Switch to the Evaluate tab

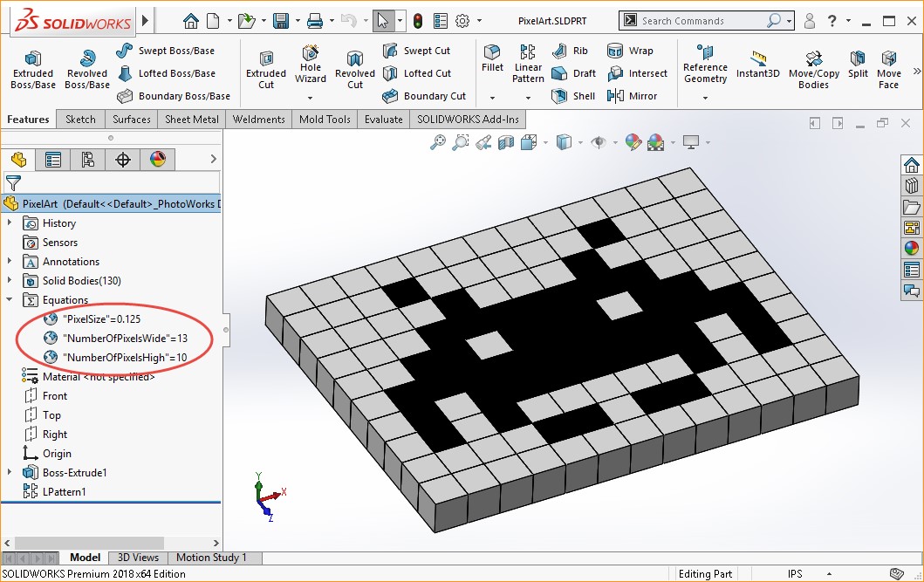tap(384, 119)
